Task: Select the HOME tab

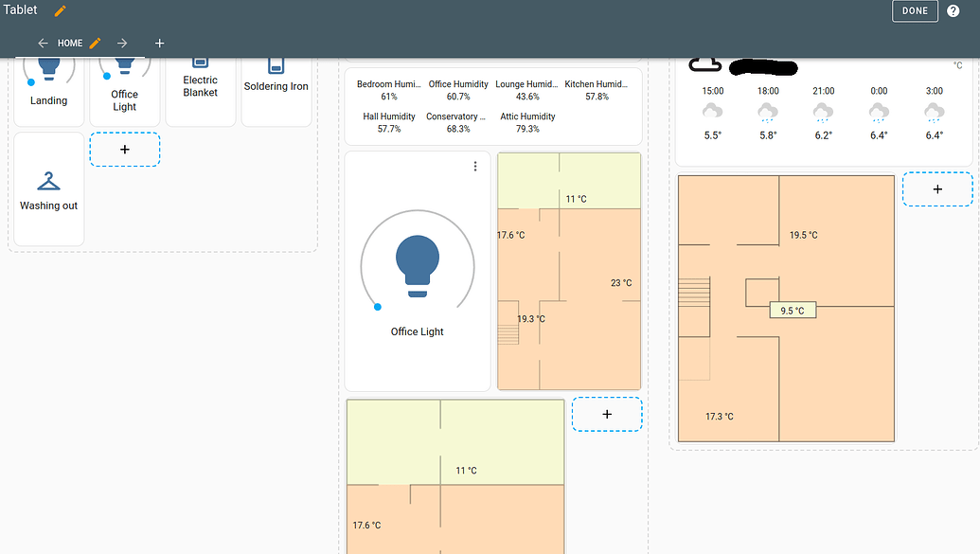Action: (x=70, y=44)
